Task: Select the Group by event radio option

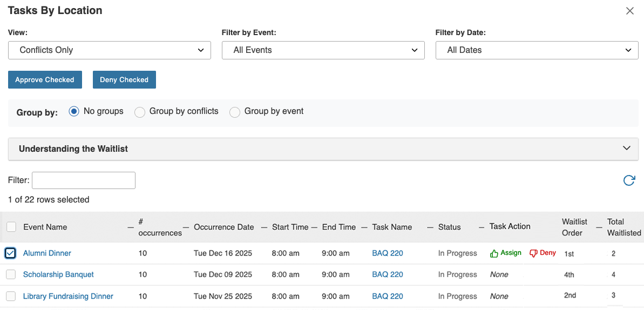Action: tap(235, 112)
